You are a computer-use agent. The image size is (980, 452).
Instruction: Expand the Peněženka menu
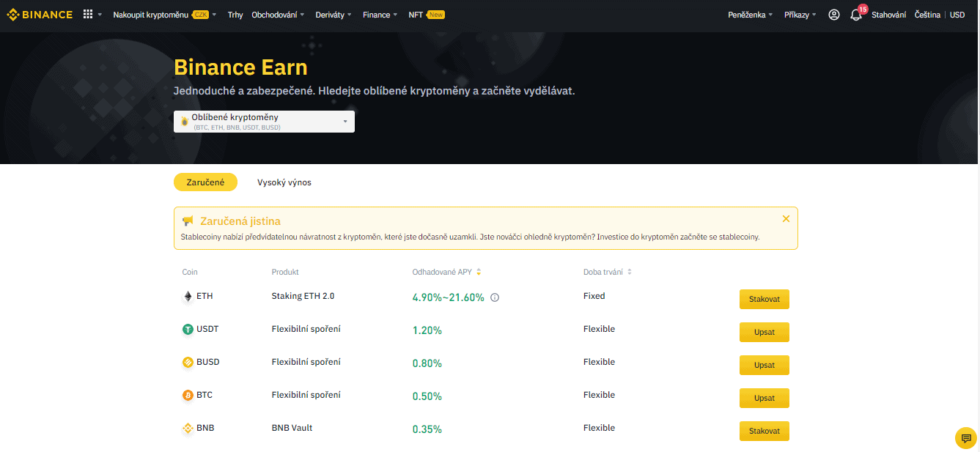point(750,15)
